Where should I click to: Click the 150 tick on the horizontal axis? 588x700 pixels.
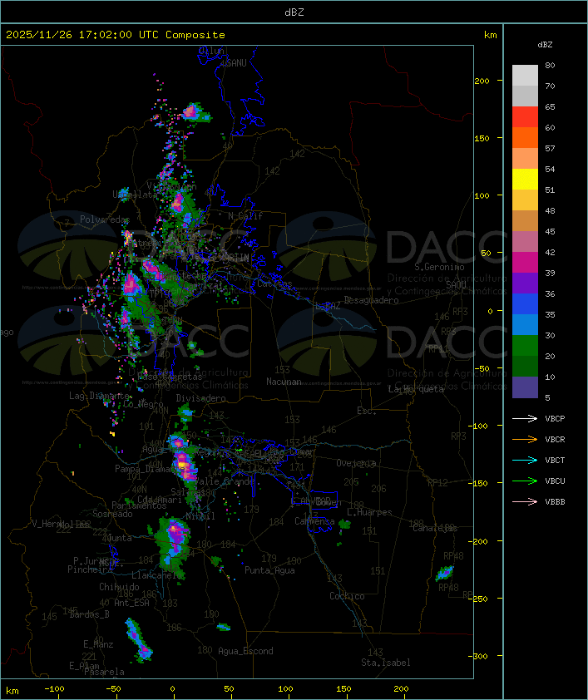343,689
